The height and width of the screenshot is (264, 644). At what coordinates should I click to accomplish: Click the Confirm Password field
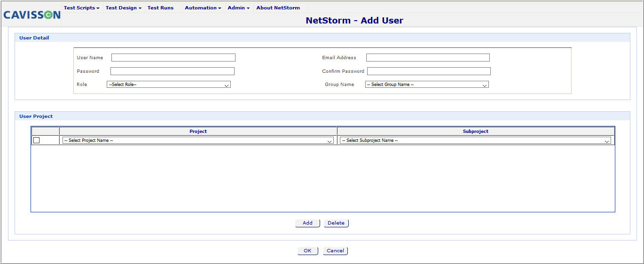click(429, 71)
